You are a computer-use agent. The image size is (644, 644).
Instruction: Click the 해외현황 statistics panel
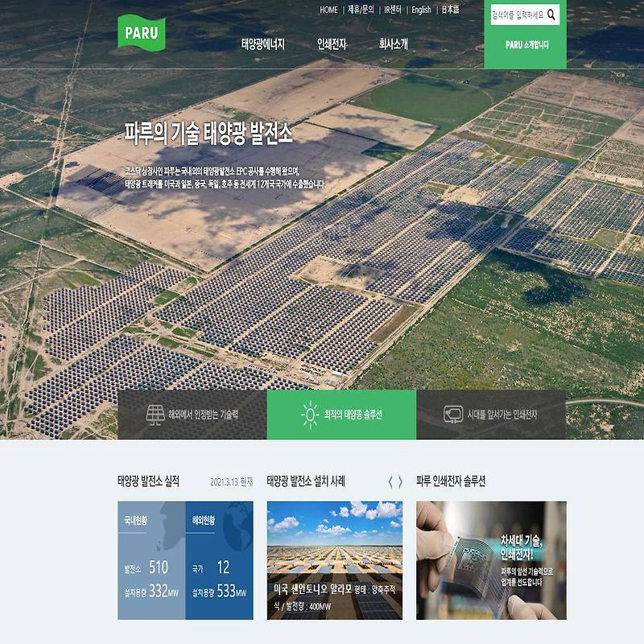pos(219,560)
